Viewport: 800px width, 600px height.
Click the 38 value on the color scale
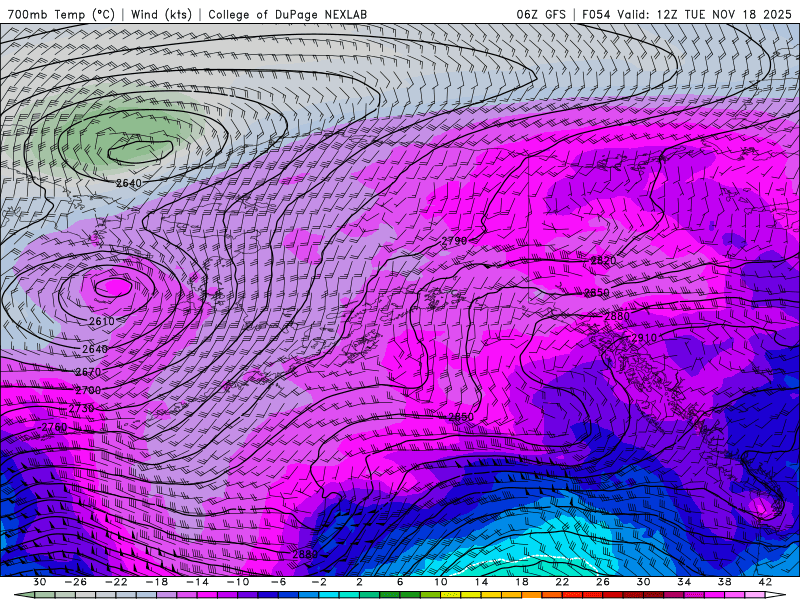point(724,582)
